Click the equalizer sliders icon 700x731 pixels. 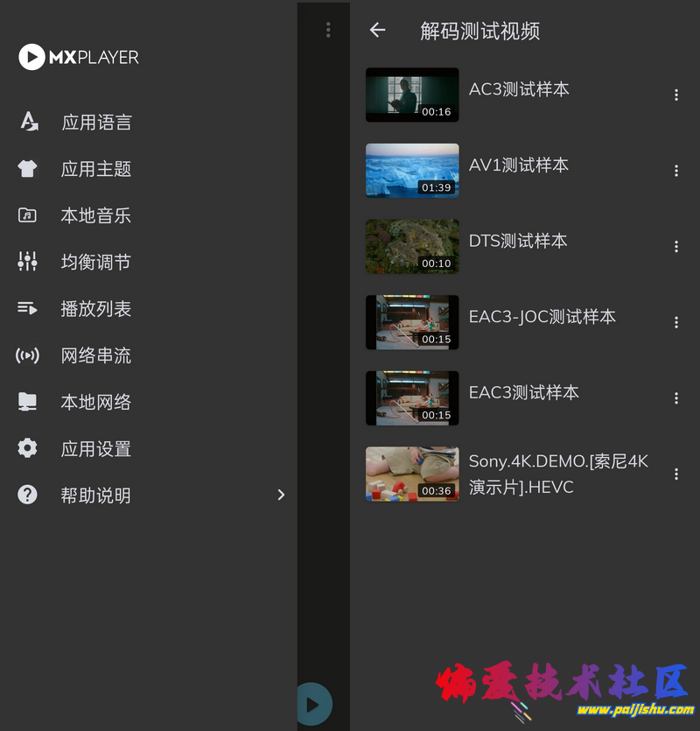tap(28, 262)
